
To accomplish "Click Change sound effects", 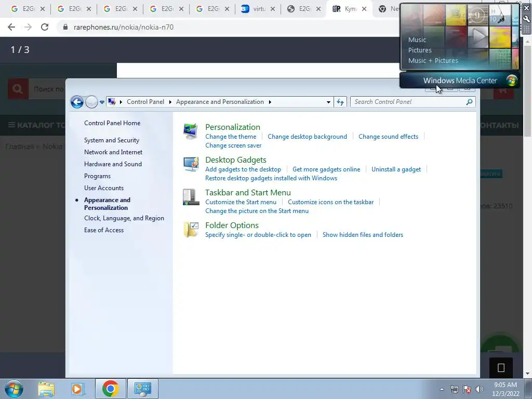I will pyautogui.click(x=389, y=137).
